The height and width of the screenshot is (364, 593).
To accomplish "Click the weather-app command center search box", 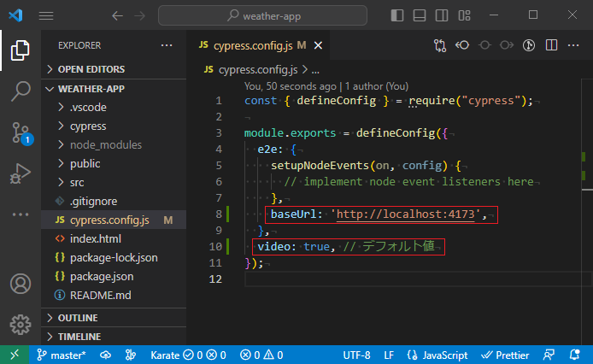I will point(262,15).
